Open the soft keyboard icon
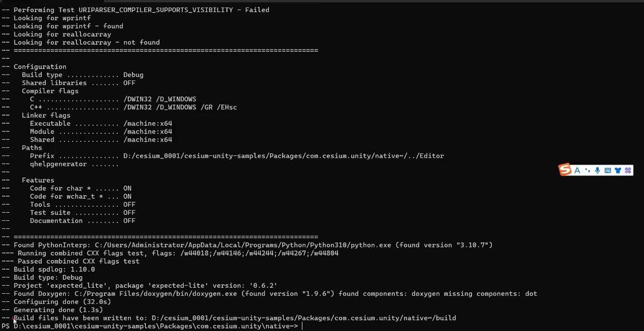Viewport: 644px width, 331px height. click(608, 171)
